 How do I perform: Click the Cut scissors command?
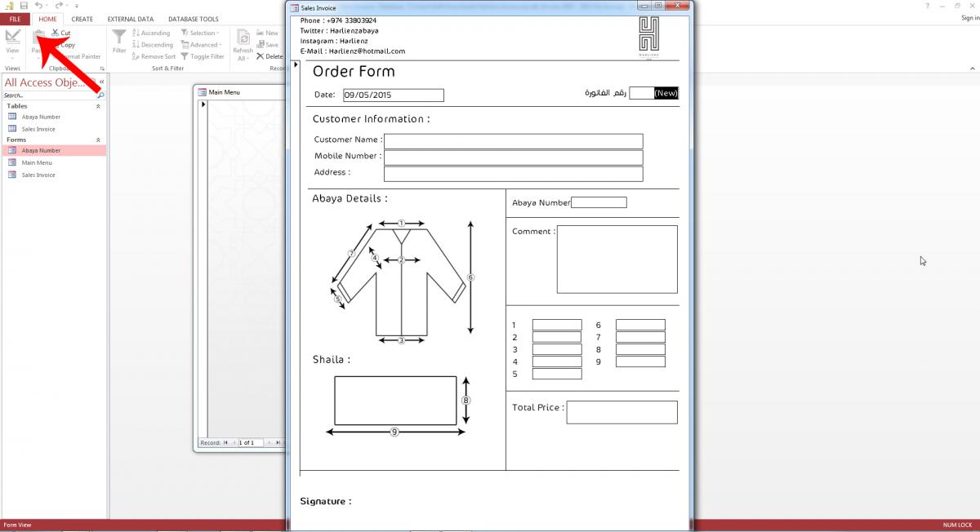[61, 33]
